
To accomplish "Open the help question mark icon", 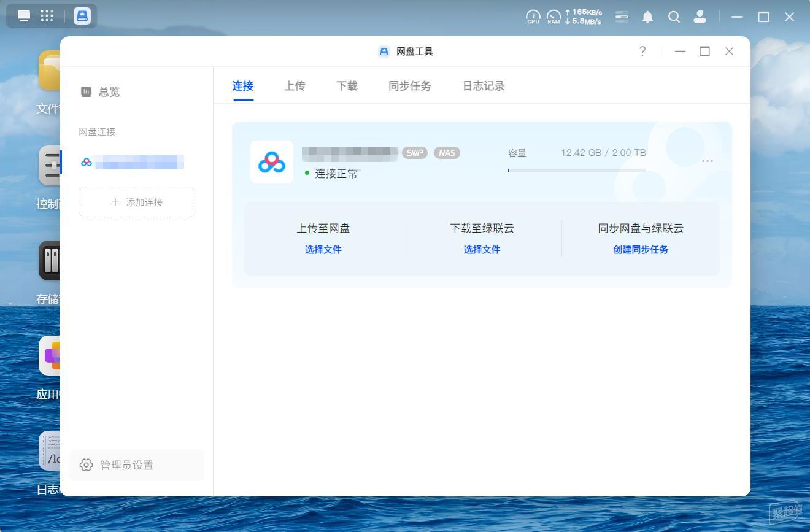I will click(x=642, y=52).
